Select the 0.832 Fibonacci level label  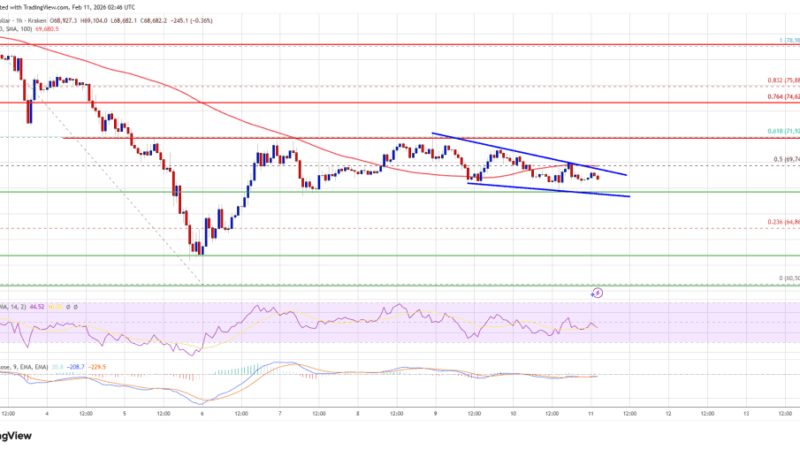783,80
